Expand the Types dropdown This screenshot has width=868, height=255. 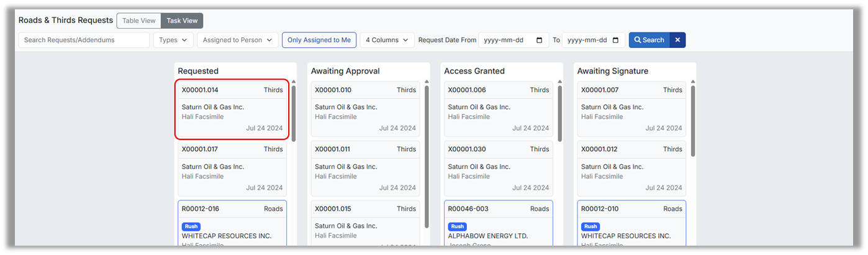tap(173, 40)
